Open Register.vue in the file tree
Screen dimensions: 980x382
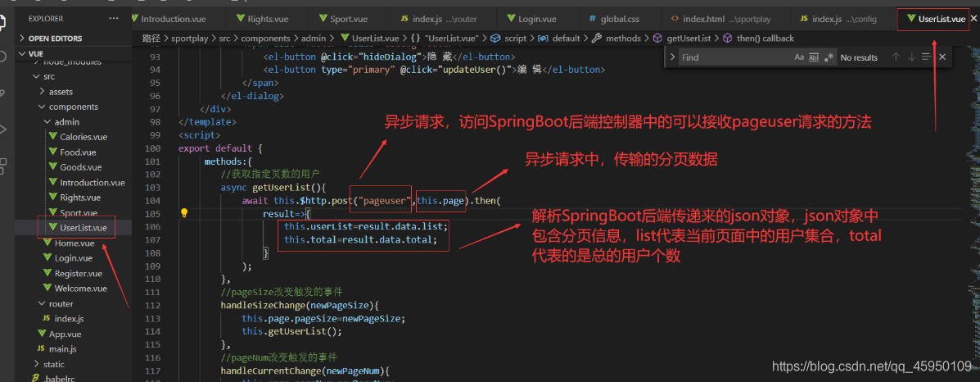coord(72,274)
